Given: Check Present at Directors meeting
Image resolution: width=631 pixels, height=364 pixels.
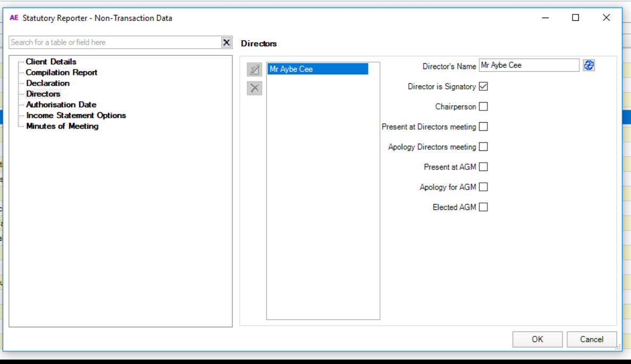Looking at the screenshot, I should coord(483,127).
